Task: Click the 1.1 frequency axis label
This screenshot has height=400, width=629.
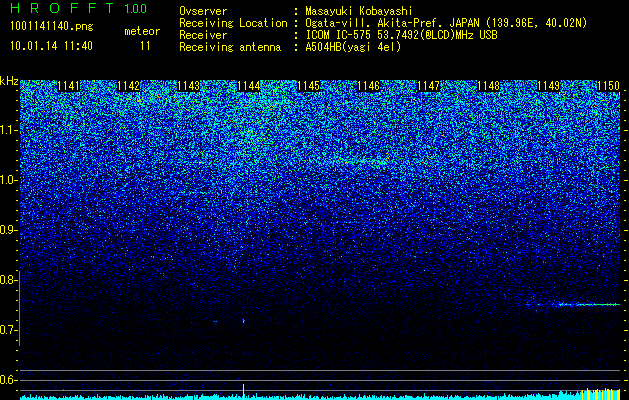Action: [8, 130]
